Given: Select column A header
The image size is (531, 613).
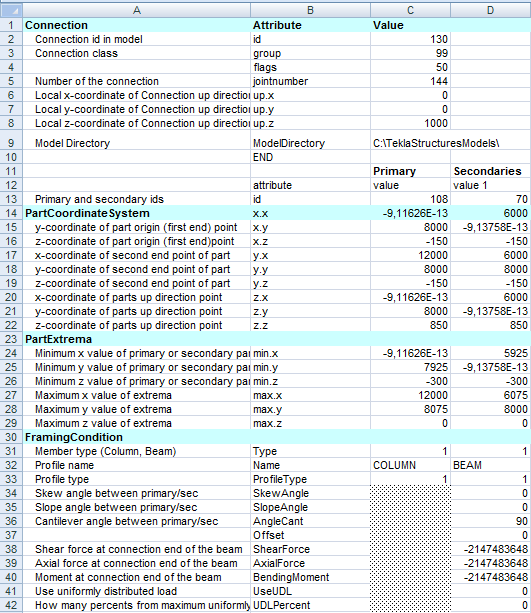Looking at the screenshot, I should click(x=136, y=10).
